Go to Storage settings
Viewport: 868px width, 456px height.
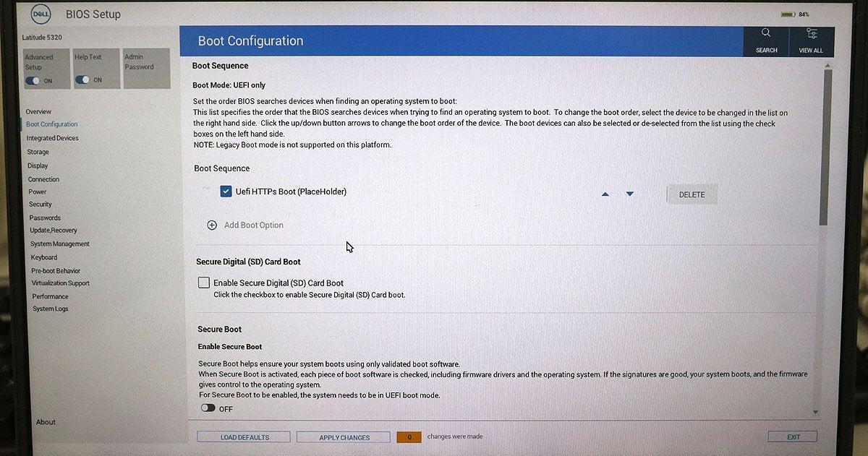38,152
